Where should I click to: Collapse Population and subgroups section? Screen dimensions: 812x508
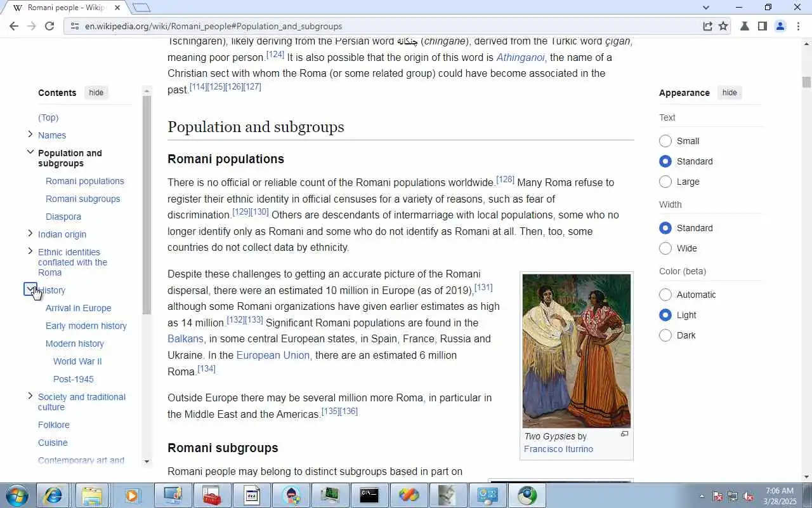30,152
